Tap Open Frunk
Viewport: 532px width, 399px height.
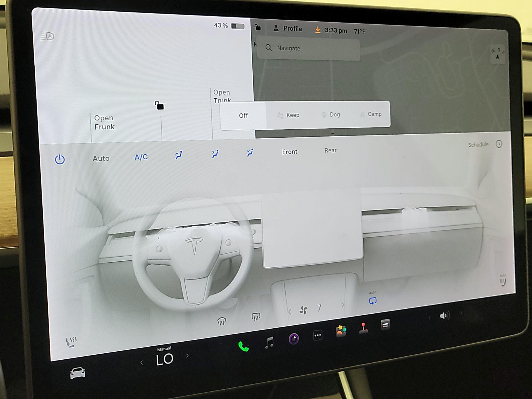[104, 122]
